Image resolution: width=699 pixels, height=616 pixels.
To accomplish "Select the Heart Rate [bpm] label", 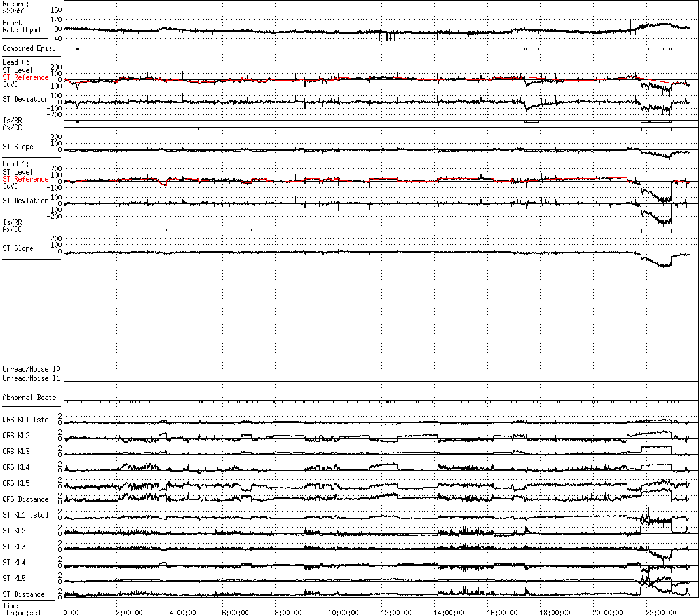I will [22, 26].
